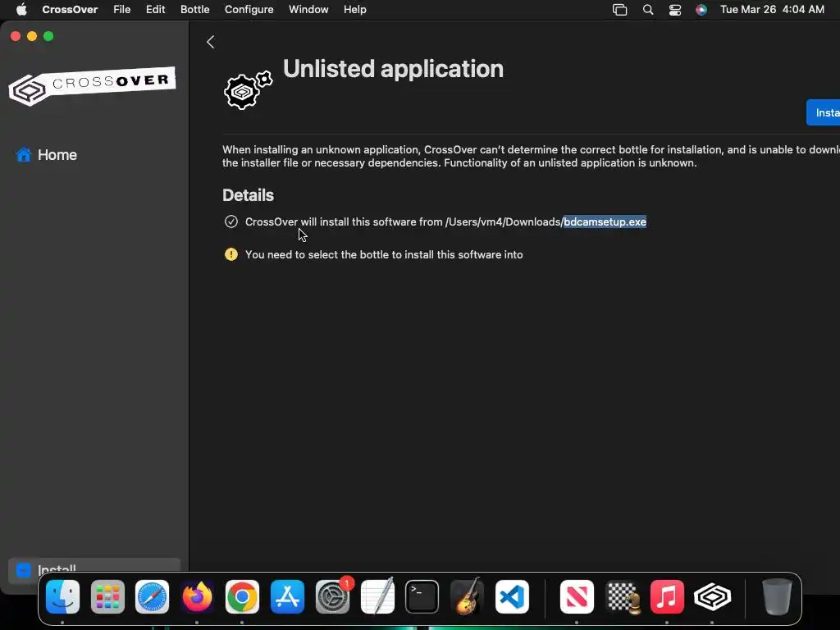Close the CrossOver window with red button
Viewport: 840px width, 630px height.
click(x=16, y=36)
